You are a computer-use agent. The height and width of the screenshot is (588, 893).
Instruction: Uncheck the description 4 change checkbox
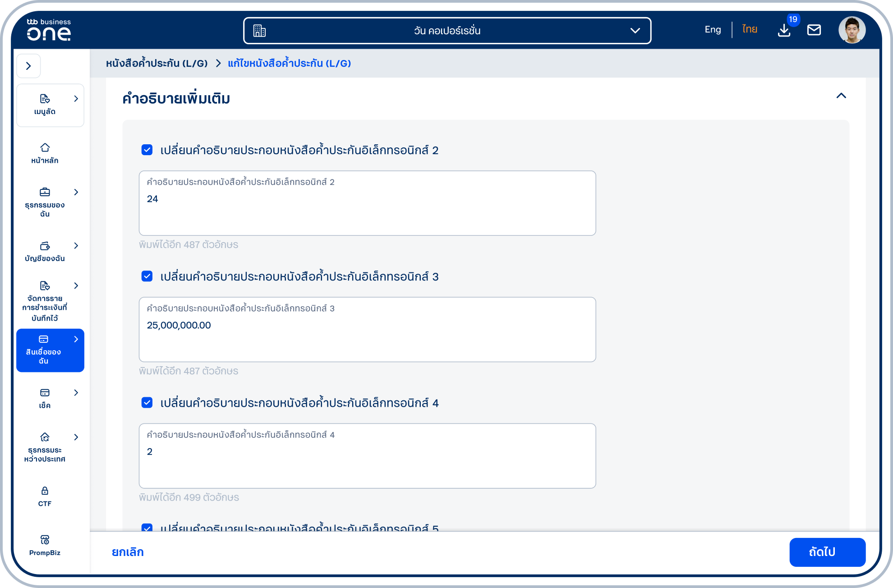tap(147, 402)
